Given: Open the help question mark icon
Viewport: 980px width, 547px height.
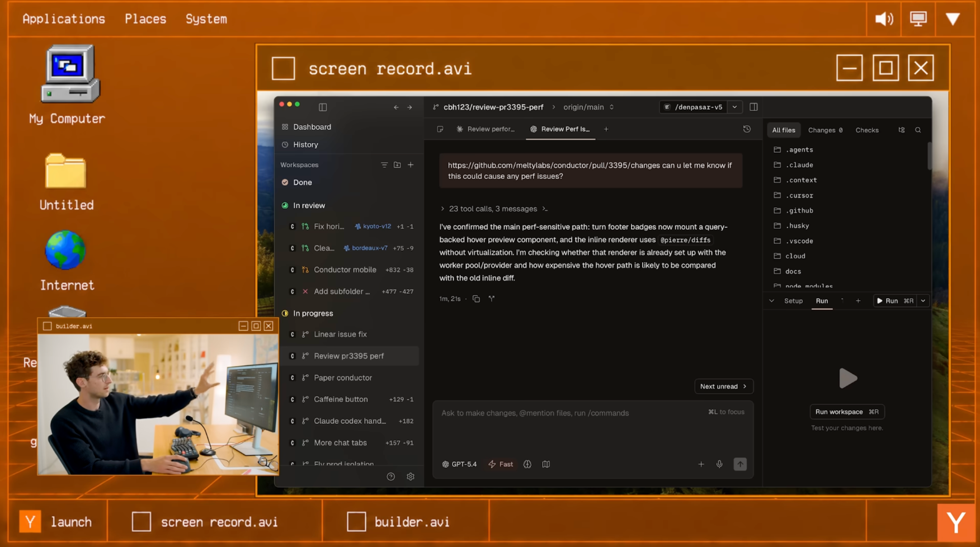Looking at the screenshot, I should point(391,477).
